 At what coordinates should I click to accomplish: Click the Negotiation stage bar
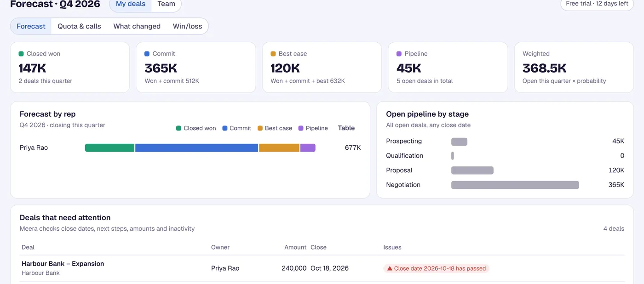pos(515,185)
